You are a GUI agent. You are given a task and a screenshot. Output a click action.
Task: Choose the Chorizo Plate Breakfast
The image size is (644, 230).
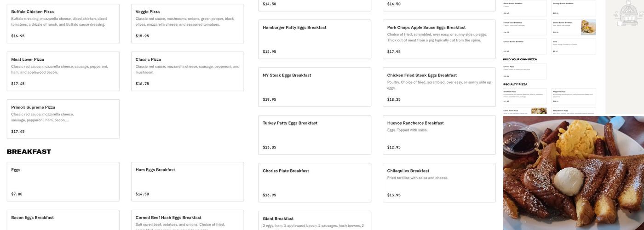coord(315,183)
